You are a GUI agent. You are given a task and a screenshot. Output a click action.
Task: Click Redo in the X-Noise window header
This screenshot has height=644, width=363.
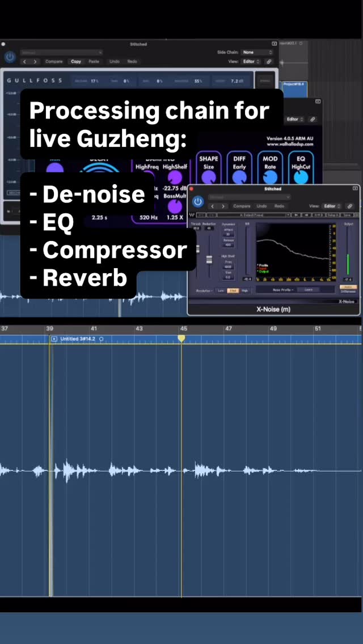pyautogui.click(x=279, y=206)
